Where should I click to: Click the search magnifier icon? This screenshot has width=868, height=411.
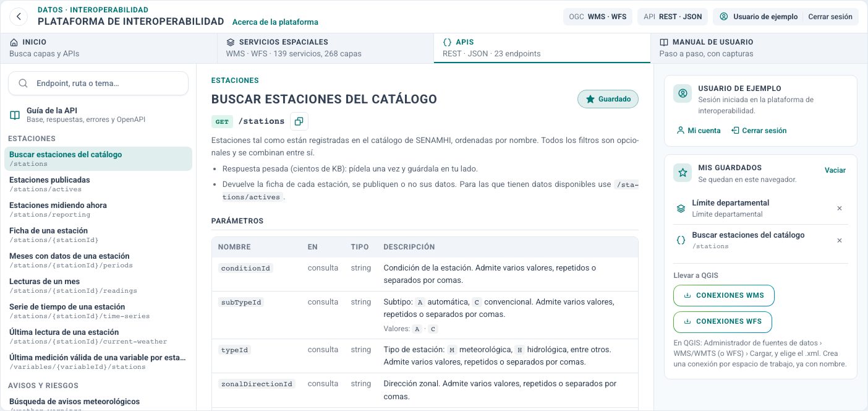coord(23,83)
